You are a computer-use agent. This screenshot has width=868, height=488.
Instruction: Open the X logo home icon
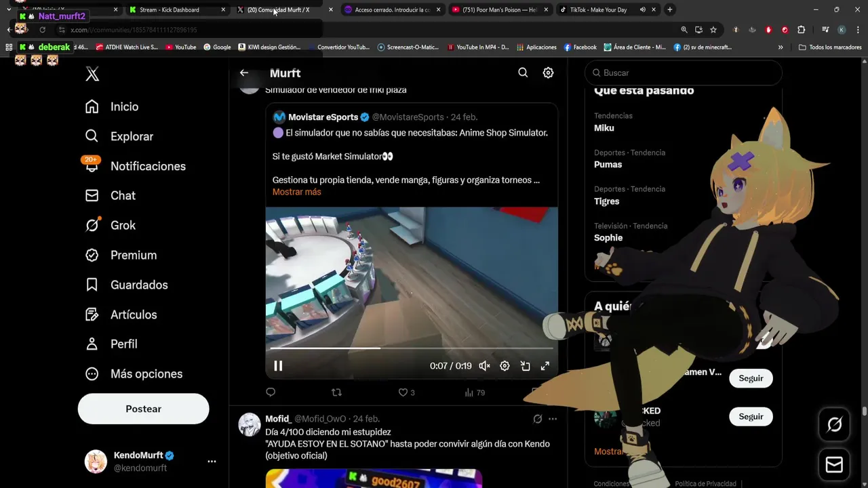[92, 75]
